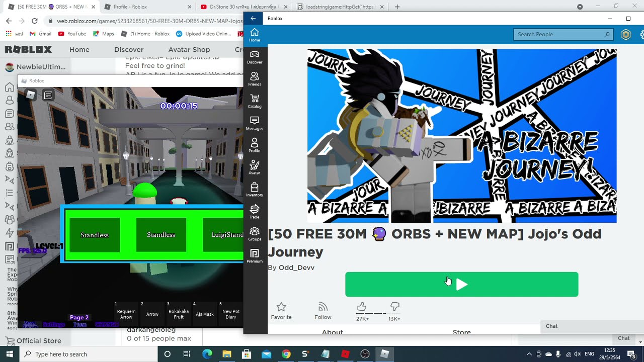This screenshot has height=362, width=644.
Task: Open Windows Start menu
Action: 10,354
